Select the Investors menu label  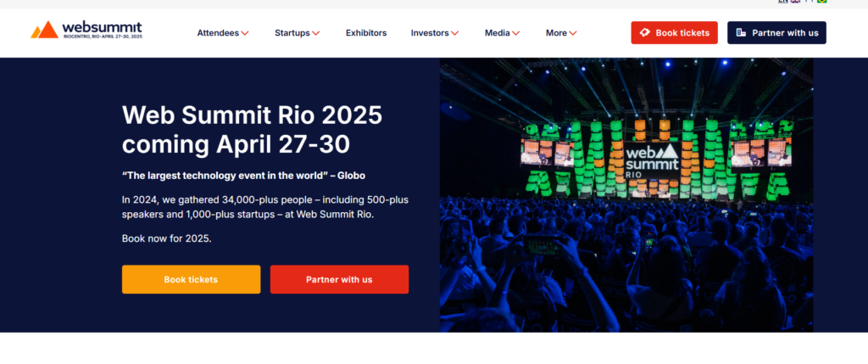click(x=430, y=33)
